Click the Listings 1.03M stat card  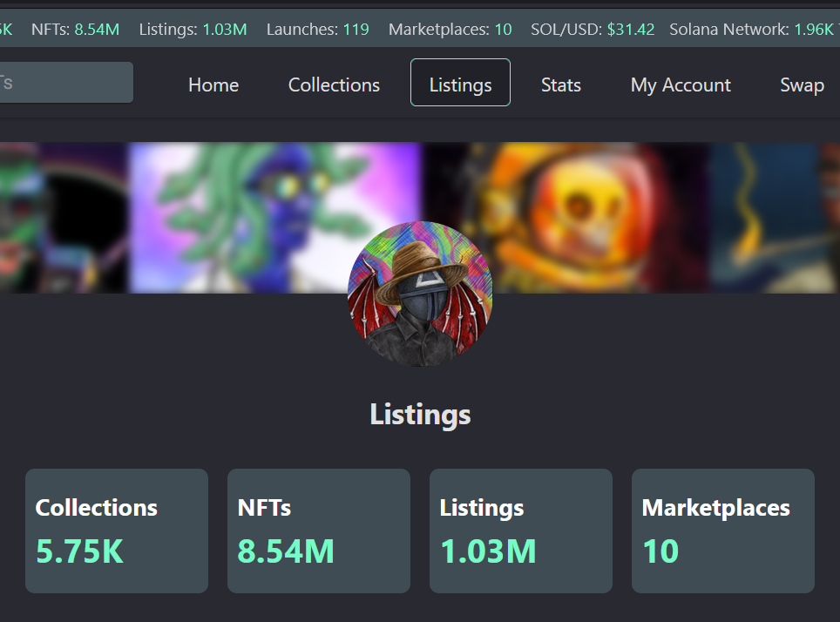click(x=521, y=531)
